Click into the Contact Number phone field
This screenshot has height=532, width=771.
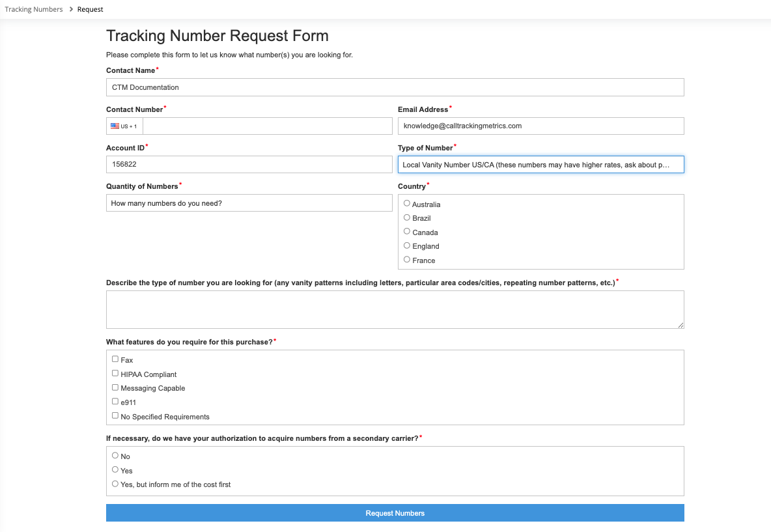tap(267, 126)
